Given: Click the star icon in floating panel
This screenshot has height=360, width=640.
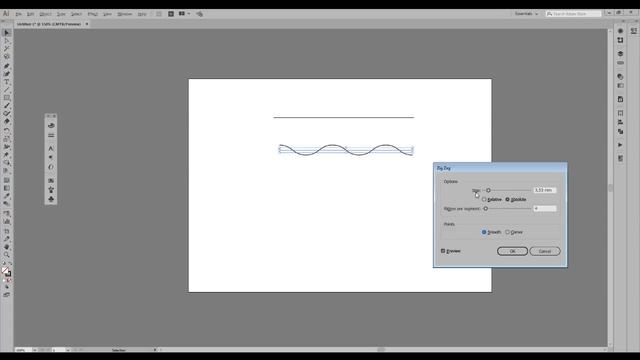Looking at the screenshot, I should click(51, 190).
